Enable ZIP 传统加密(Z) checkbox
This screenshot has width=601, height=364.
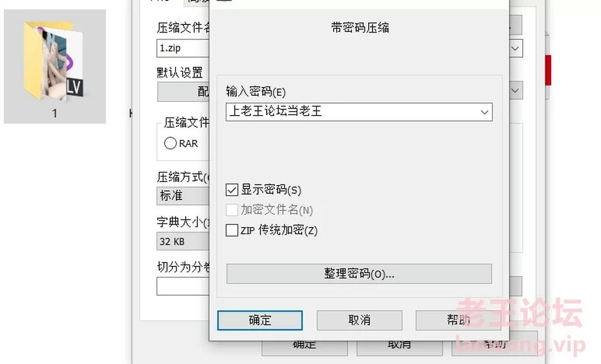[232, 230]
